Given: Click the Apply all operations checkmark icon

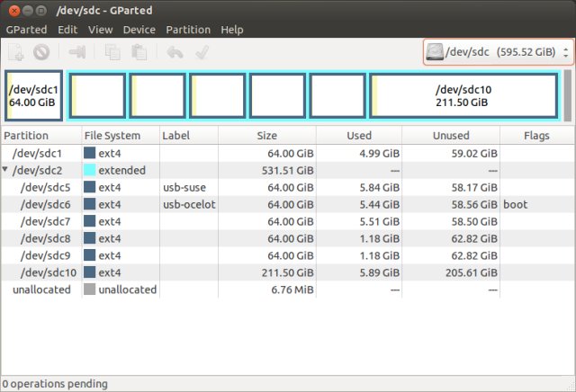Looking at the screenshot, I should coord(202,52).
